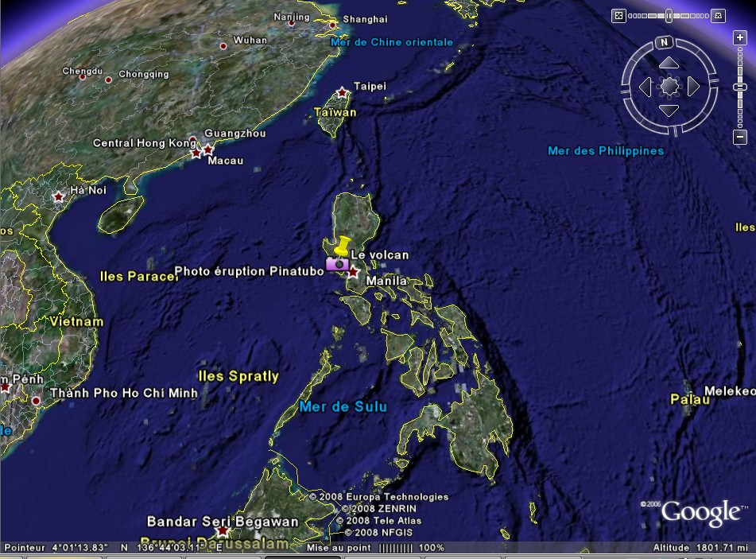Zoom out with the minus button

tap(740, 137)
